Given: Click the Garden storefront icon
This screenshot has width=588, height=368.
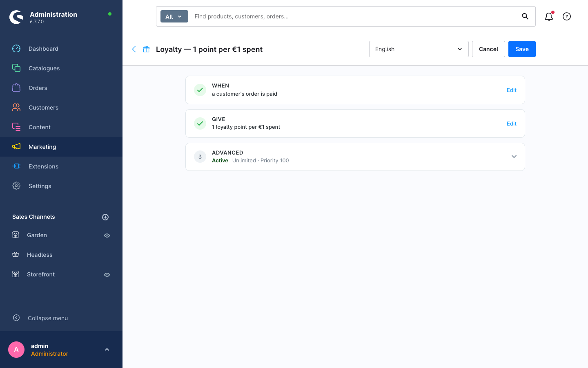Looking at the screenshot, I should tap(16, 235).
